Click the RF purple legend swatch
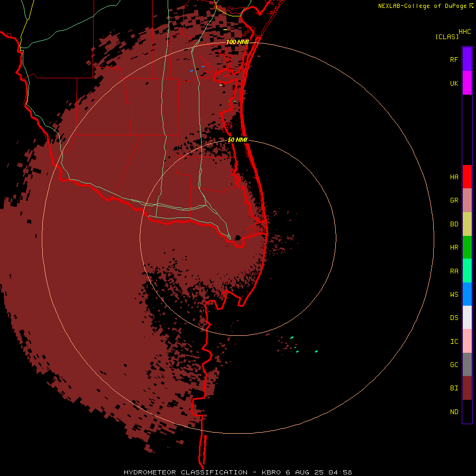 (x=467, y=59)
